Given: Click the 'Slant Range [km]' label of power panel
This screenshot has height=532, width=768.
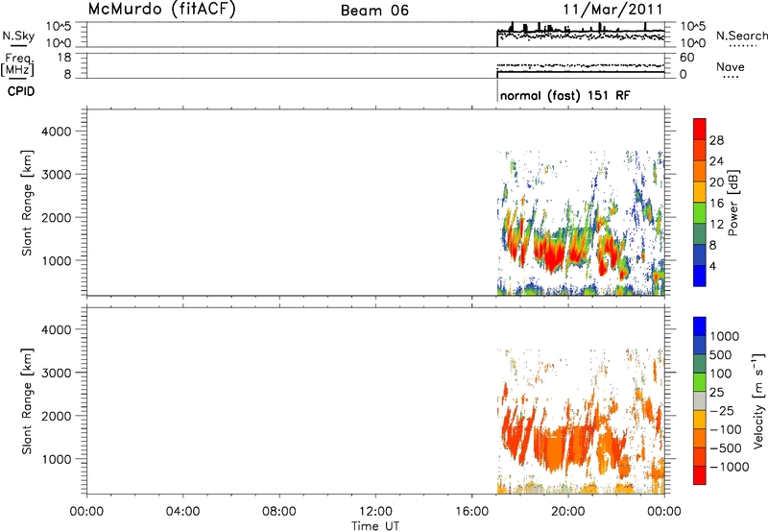Looking at the screenshot, I should pyautogui.click(x=27, y=204).
